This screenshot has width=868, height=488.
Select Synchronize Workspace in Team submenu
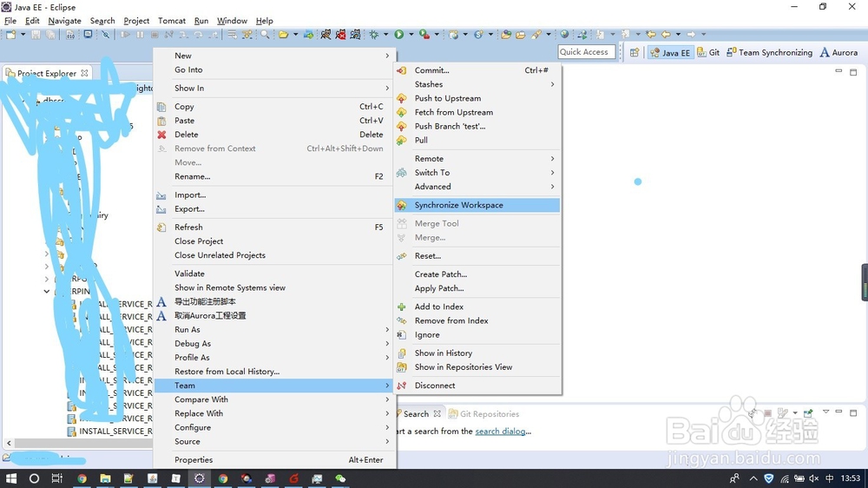coord(477,205)
